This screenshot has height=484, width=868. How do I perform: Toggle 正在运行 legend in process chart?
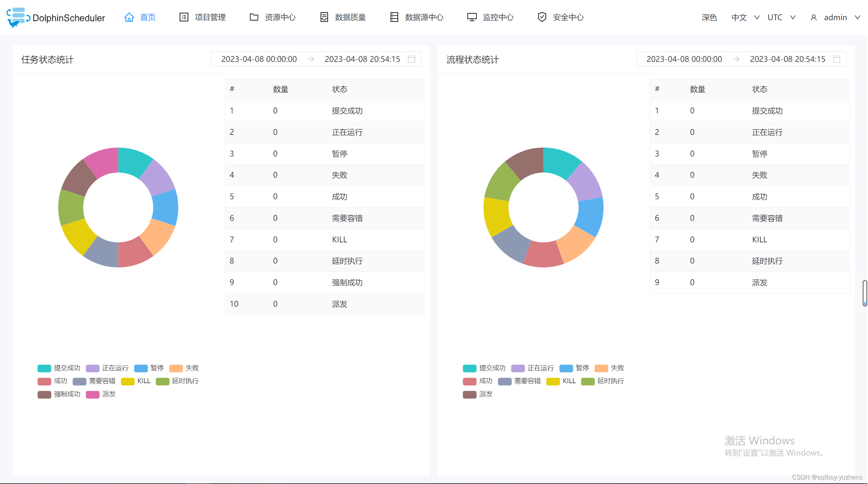532,368
